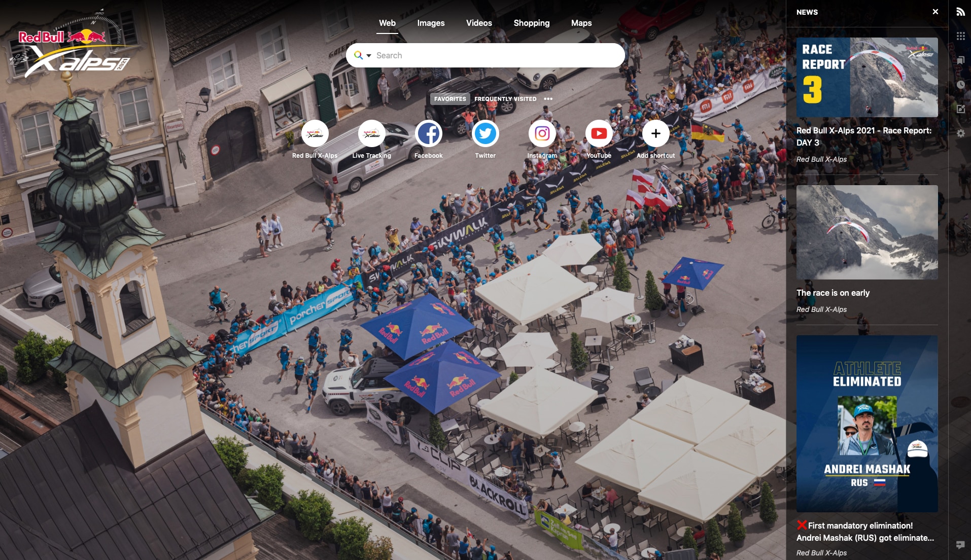971x560 pixels.
Task: Click the Add shortcut plus icon
Action: click(655, 133)
